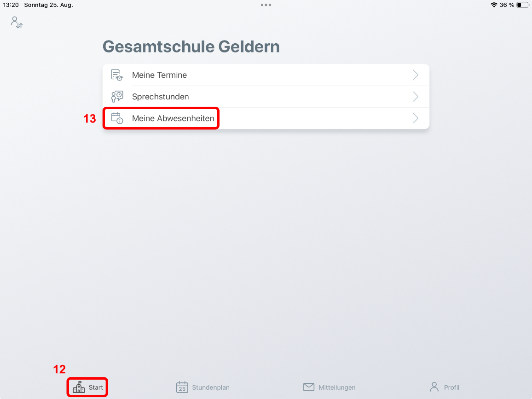Select the Start tab label

pos(96,387)
